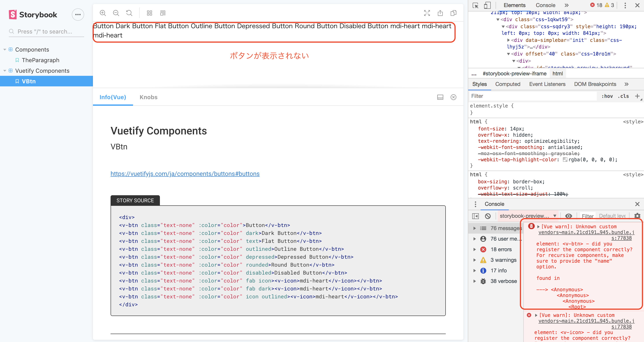Go full screen with the expand icon
The height and width of the screenshot is (342, 644).
[427, 13]
